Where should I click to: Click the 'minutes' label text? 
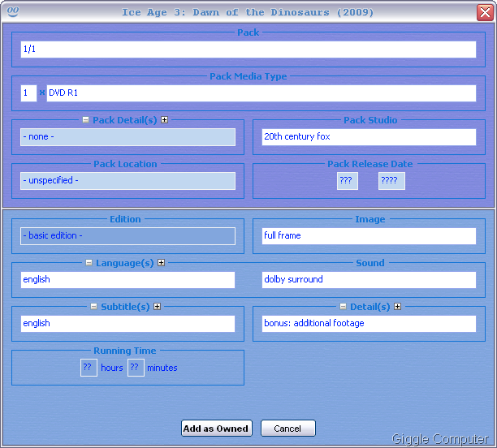point(162,368)
